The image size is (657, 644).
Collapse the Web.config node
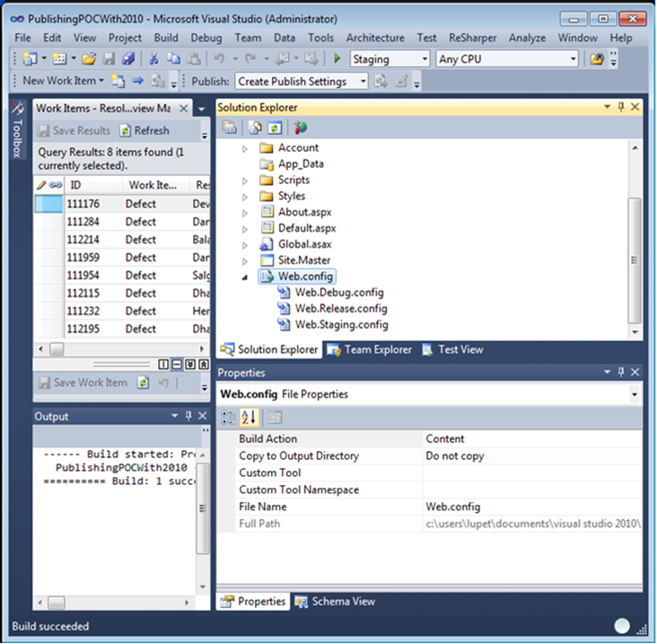point(245,277)
